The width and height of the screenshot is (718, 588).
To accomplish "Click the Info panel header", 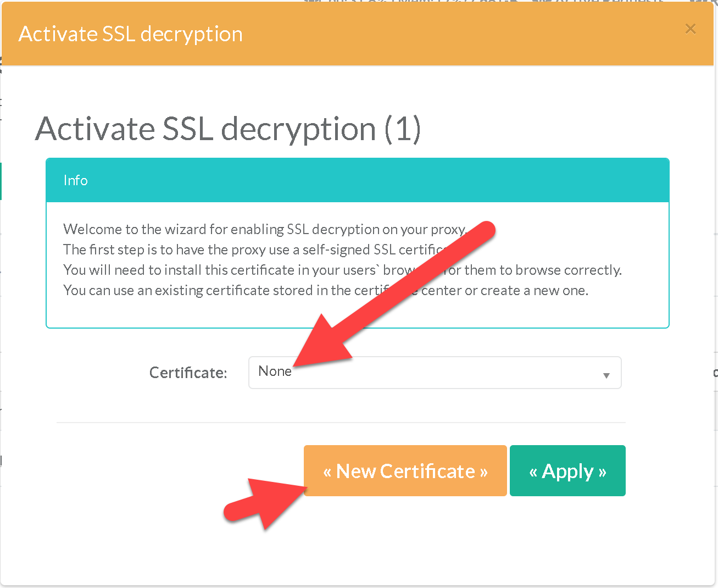I will (x=357, y=180).
